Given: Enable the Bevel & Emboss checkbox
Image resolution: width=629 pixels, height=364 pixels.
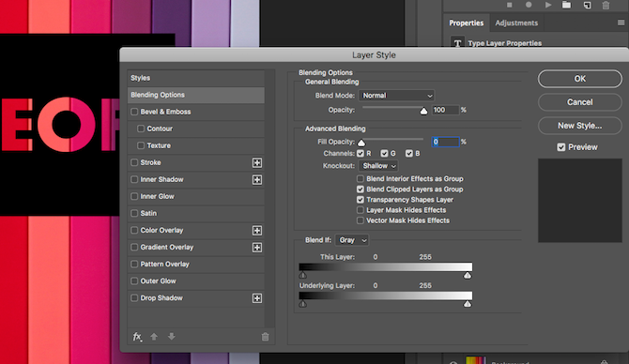Looking at the screenshot, I should pos(134,112).
